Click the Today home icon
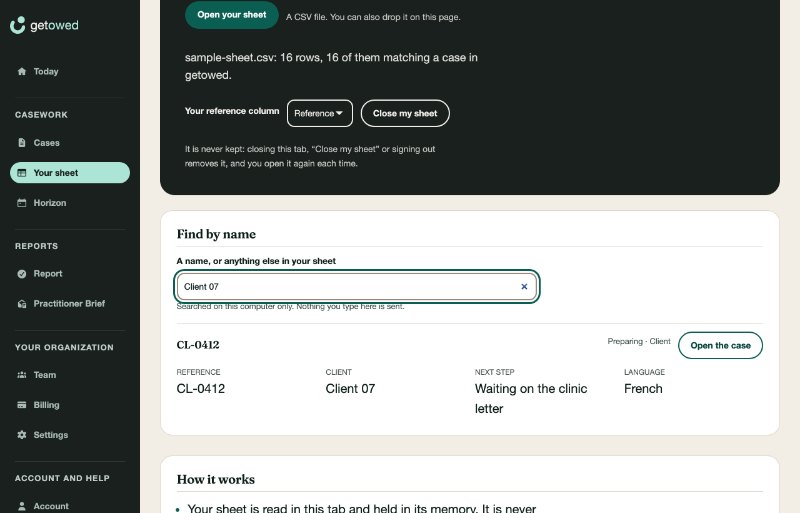 click(21, 71)
